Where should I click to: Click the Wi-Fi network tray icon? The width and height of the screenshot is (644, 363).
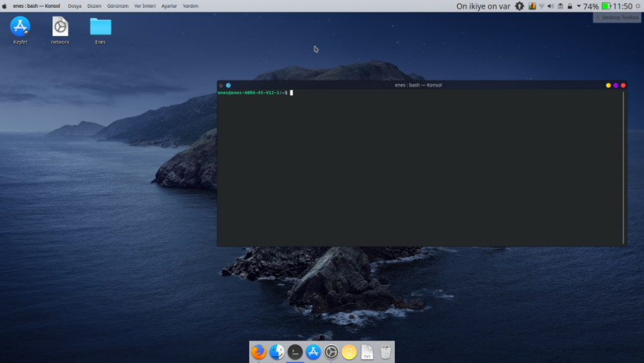541,6
